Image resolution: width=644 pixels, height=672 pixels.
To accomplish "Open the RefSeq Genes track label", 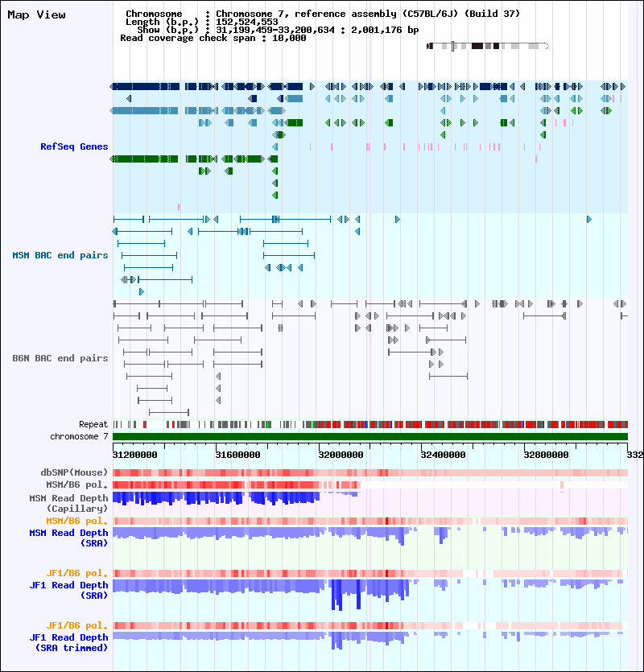I will (x=74, y=146).
